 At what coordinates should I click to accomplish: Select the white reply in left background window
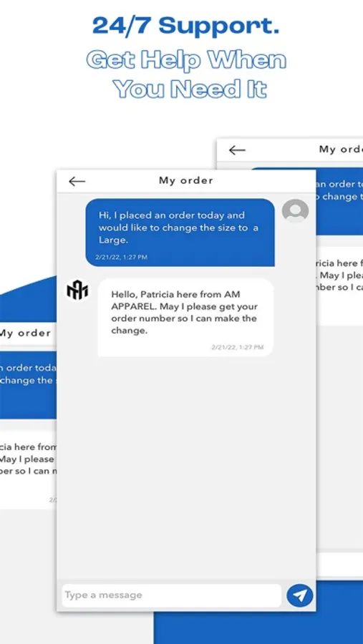[29, 469]
